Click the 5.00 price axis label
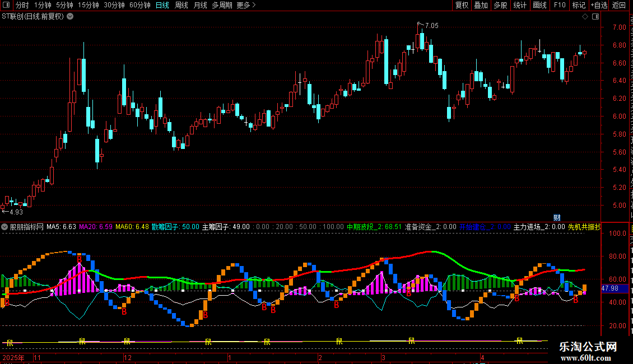 coord(619,205)
